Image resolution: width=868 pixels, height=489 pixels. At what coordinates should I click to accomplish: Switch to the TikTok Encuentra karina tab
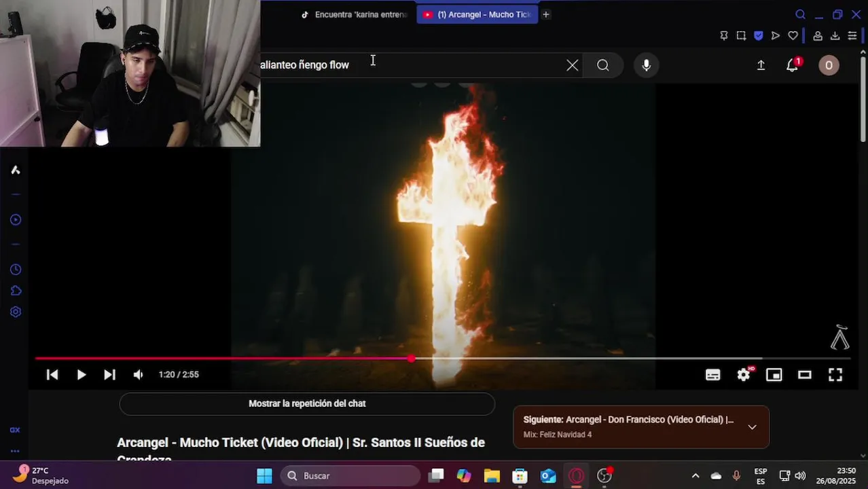pos(355,14)
